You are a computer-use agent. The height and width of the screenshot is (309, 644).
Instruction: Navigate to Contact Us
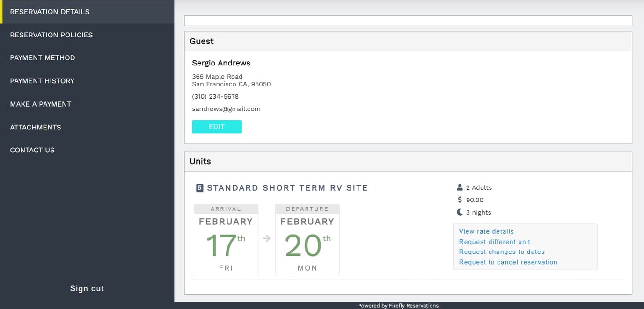coord(32,150)
